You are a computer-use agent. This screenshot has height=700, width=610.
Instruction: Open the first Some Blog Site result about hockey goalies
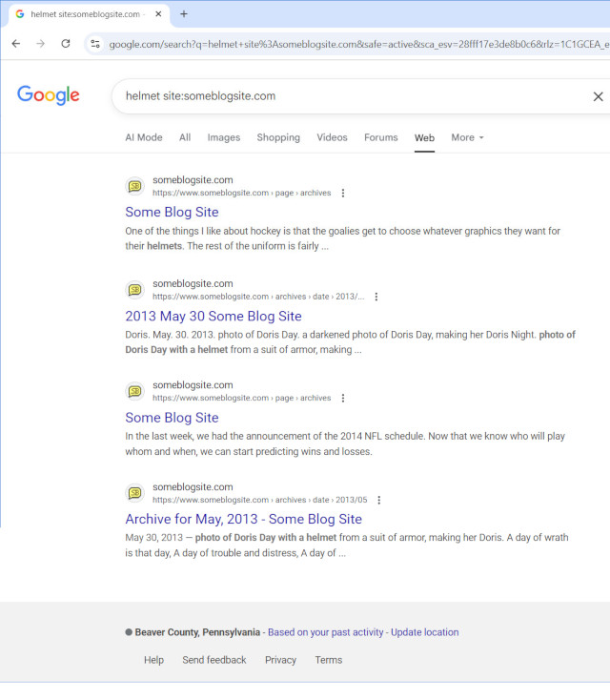172,212
